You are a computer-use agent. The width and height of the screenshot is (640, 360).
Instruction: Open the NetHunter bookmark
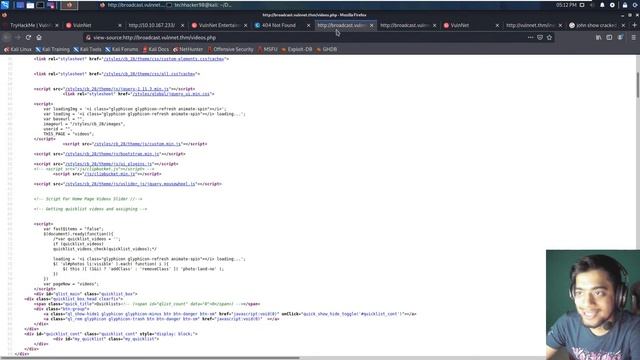[x=188, y=49]
